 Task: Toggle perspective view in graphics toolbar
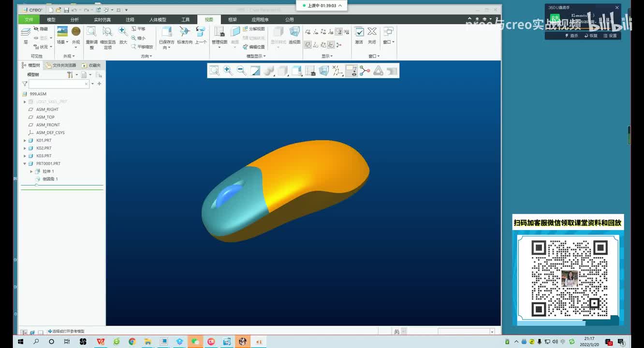click(324, 71)
